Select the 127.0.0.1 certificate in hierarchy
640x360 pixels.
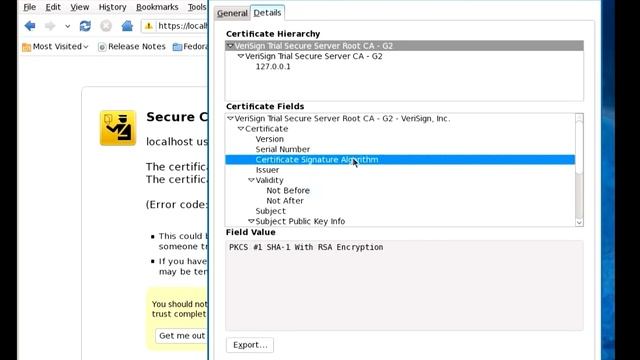tap(273, 67)
